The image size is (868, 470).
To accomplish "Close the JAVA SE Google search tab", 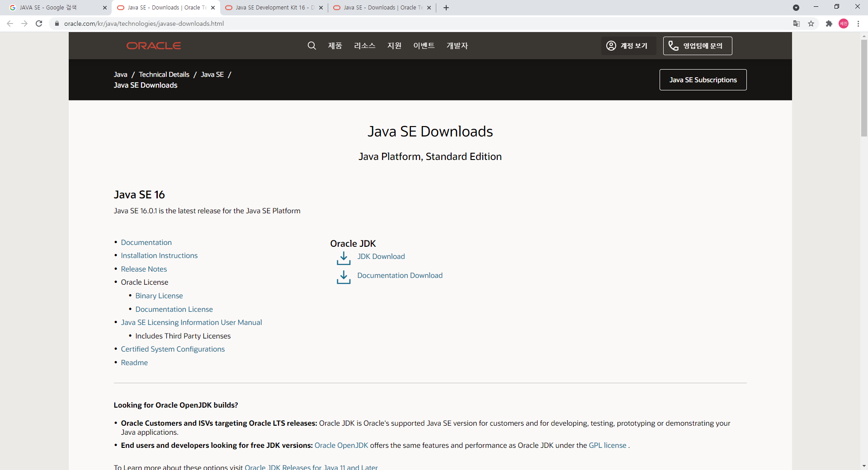I will 105,8.
